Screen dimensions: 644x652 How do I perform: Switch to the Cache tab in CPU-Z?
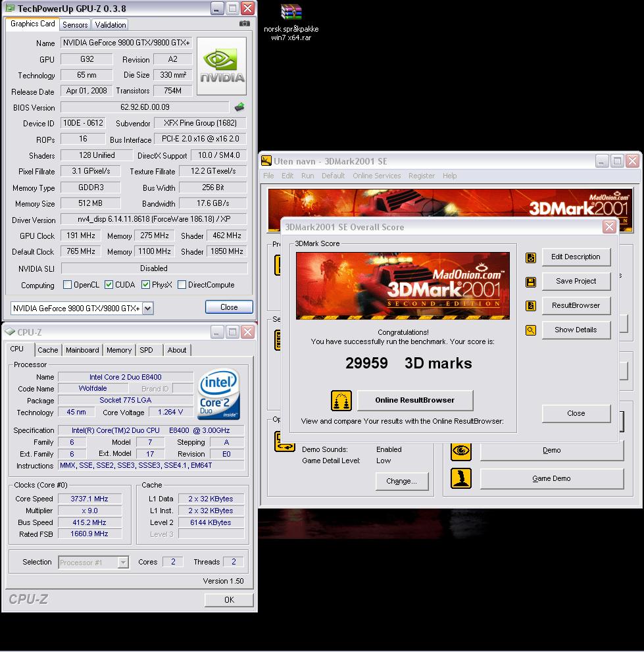tap(48, 350)
